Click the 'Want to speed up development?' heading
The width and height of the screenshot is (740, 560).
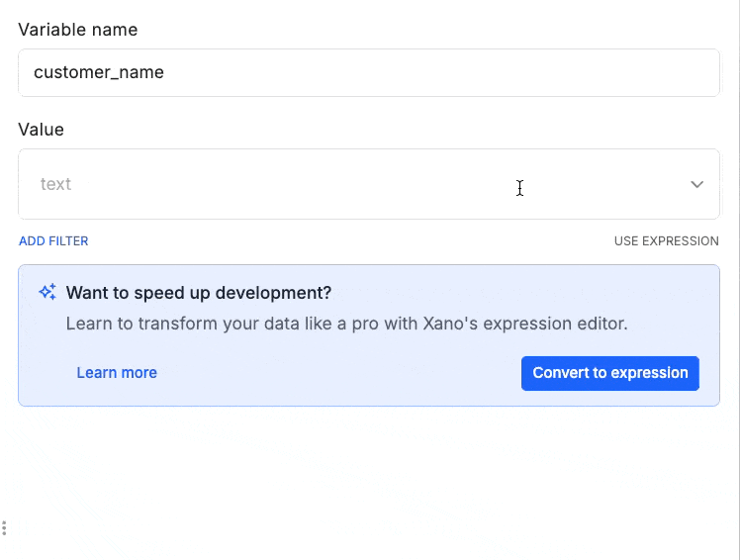pos(199,293)
